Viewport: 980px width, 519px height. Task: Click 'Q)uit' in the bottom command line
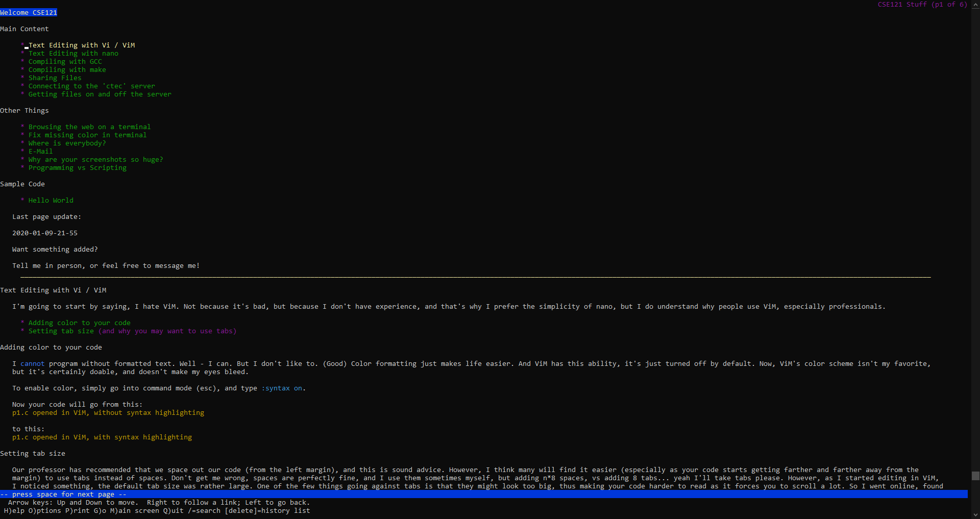coord(174,511)
